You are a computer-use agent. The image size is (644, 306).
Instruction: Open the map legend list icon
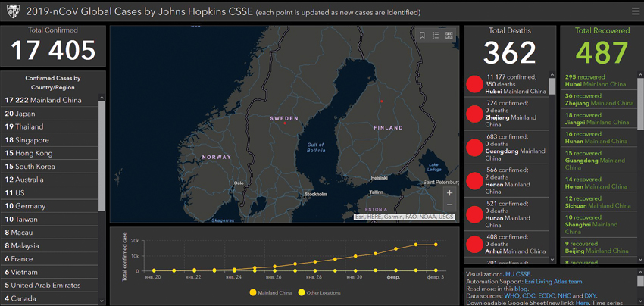436,36
